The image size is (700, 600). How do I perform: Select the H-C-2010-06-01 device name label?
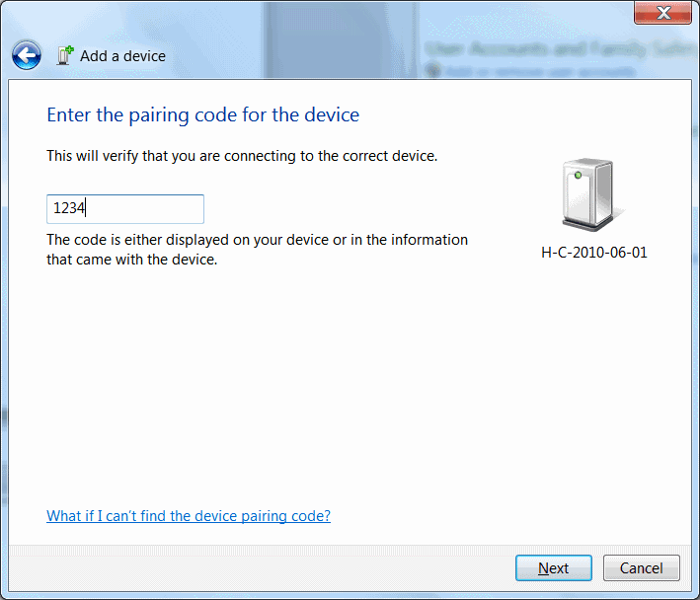[x=594, y=253]
